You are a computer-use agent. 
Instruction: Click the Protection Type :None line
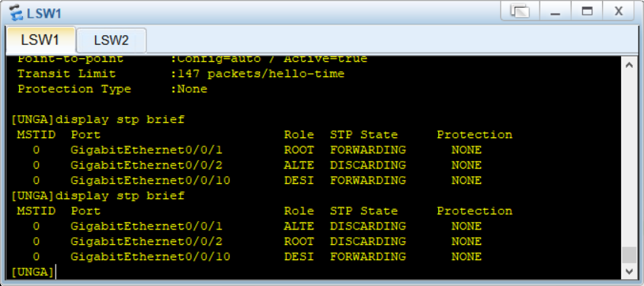click(112, 89)
